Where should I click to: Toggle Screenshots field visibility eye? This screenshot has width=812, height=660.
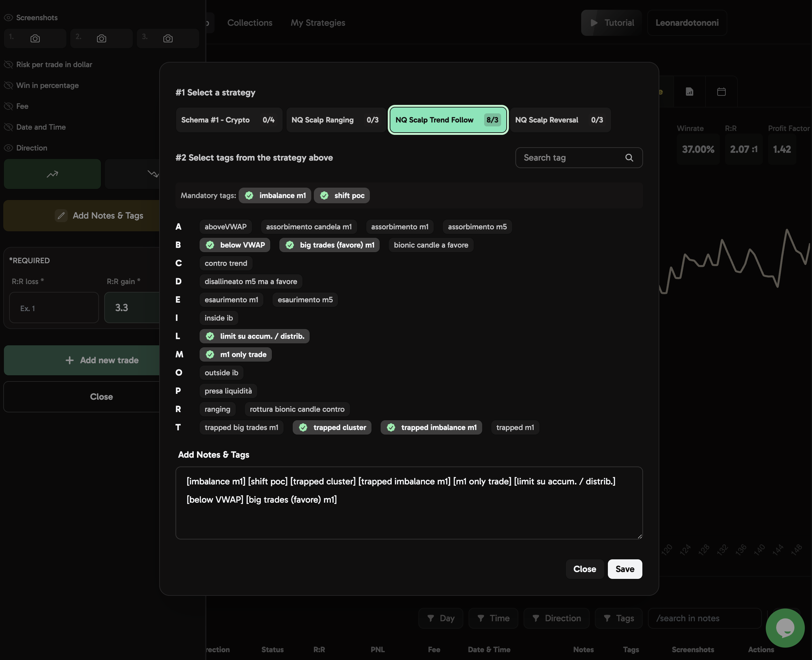pos(8,18)
